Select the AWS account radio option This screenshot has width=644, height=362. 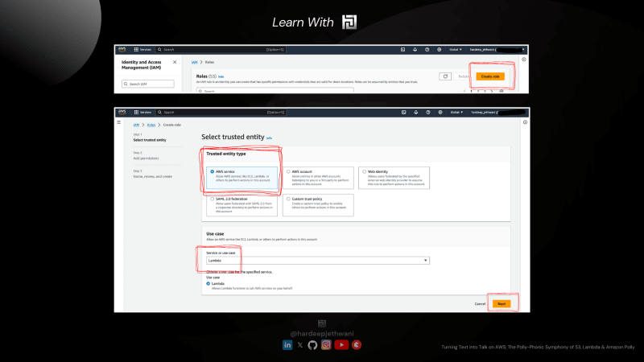pos(288,171)
